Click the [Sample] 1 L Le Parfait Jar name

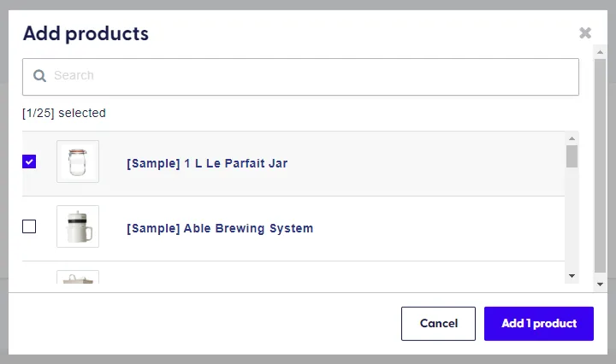tap(207, 163)
